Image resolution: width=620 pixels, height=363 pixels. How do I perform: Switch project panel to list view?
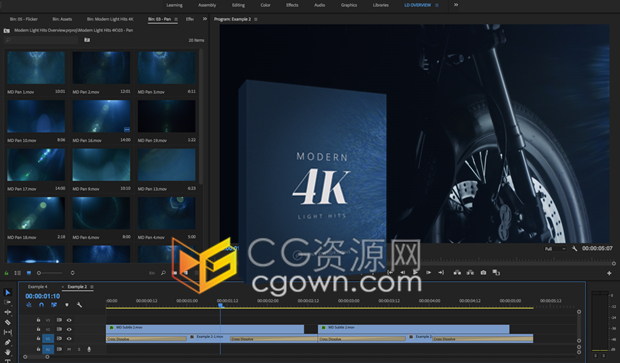click(18, 273)
